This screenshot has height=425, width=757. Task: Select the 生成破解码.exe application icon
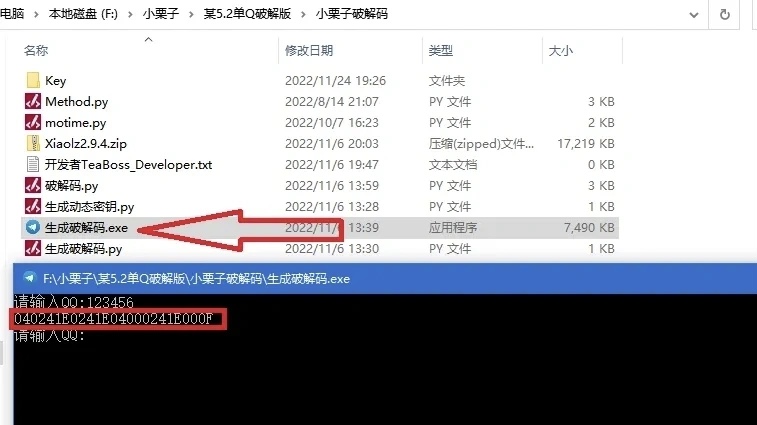point(33,227)
